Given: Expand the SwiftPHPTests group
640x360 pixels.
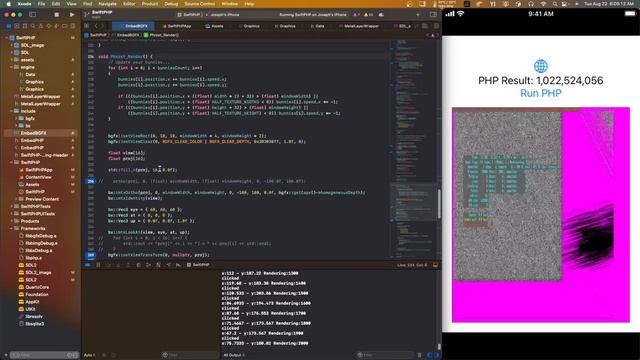Looking at the screenshot, I should click(11, 207).
